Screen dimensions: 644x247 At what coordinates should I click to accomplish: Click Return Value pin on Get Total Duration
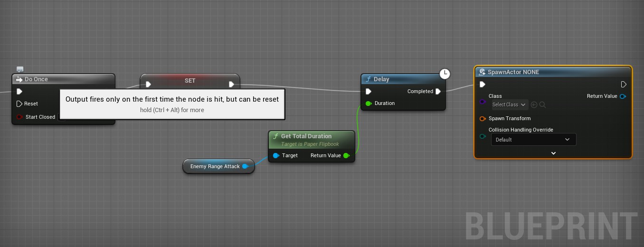click(x=346, y=155)
